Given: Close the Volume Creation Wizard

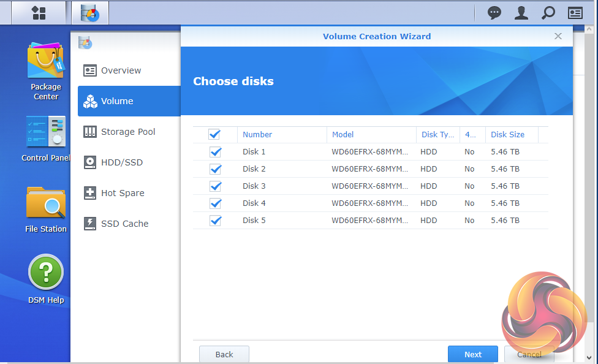Looking at the screenshot, I should 558,36.
